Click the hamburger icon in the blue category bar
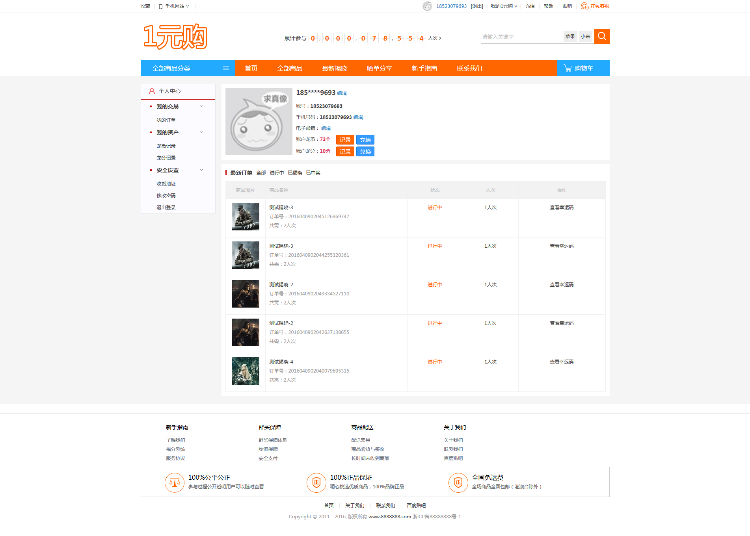 coord(226,68)
